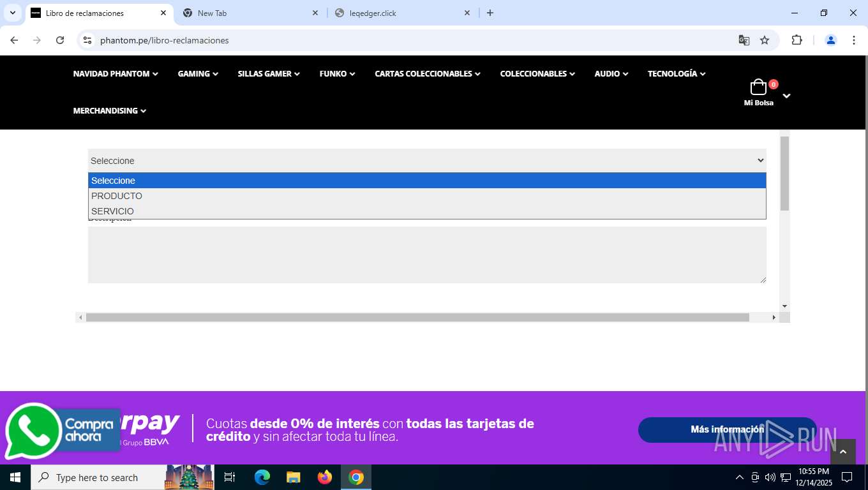
Task: Reload the page with the refresh icon
Action: tap(60, 40)
